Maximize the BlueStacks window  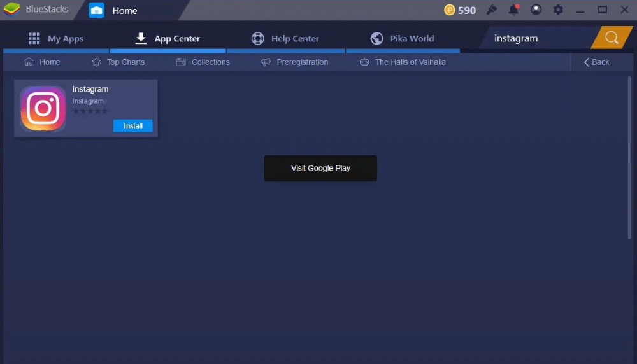pos(603,10)
